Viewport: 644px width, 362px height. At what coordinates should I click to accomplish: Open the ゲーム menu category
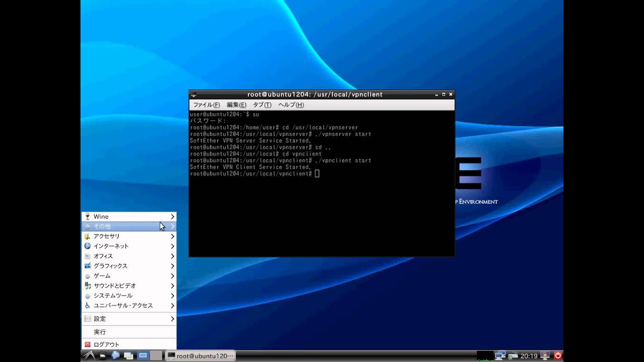[x=129, y=276]
